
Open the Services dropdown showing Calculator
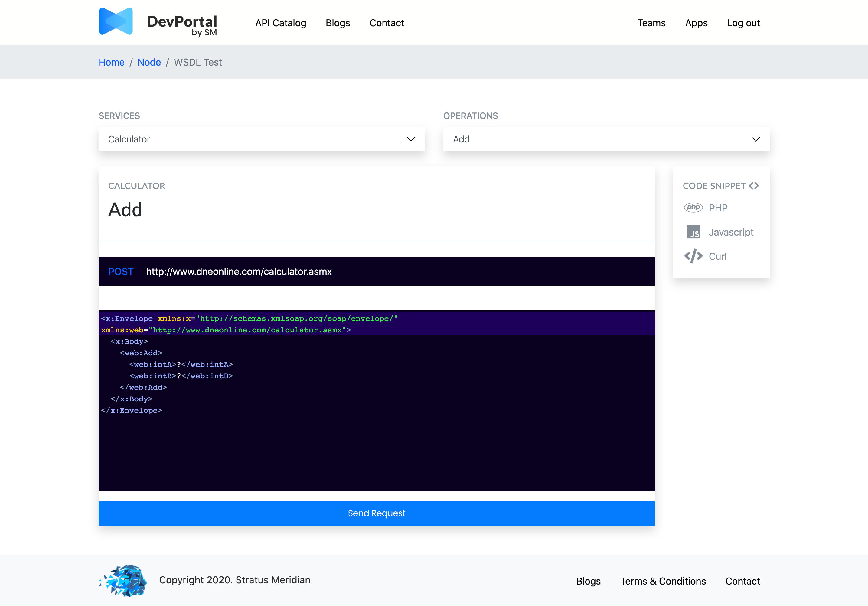[262, 139]
